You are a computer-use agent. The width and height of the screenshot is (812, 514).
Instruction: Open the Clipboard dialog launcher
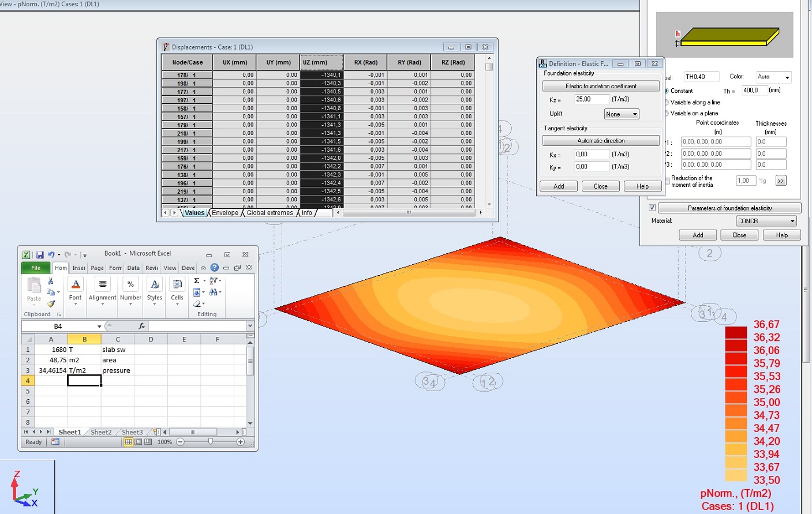(59, 314)
